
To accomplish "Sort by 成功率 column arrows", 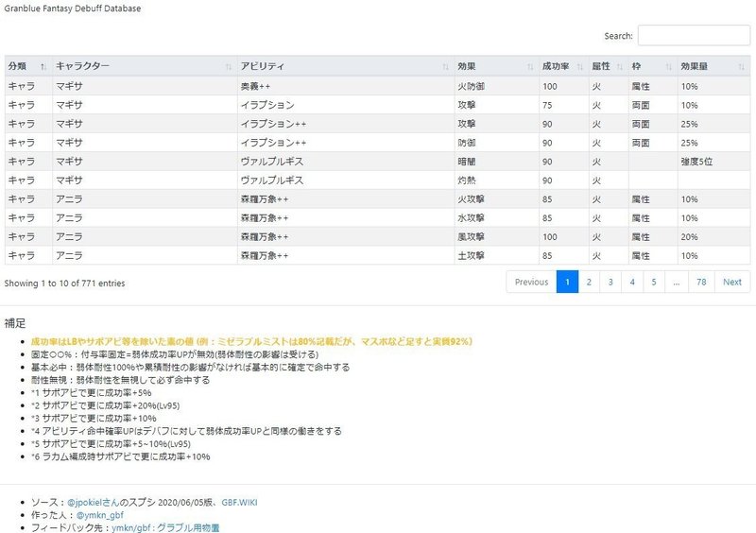I will click(x=580, y=66).
